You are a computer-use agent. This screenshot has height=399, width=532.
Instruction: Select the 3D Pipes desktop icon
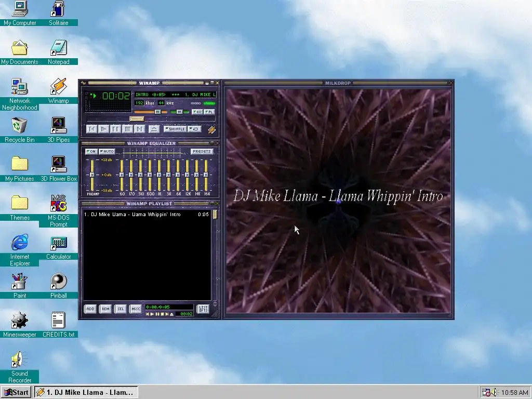(x=58, y=130)
